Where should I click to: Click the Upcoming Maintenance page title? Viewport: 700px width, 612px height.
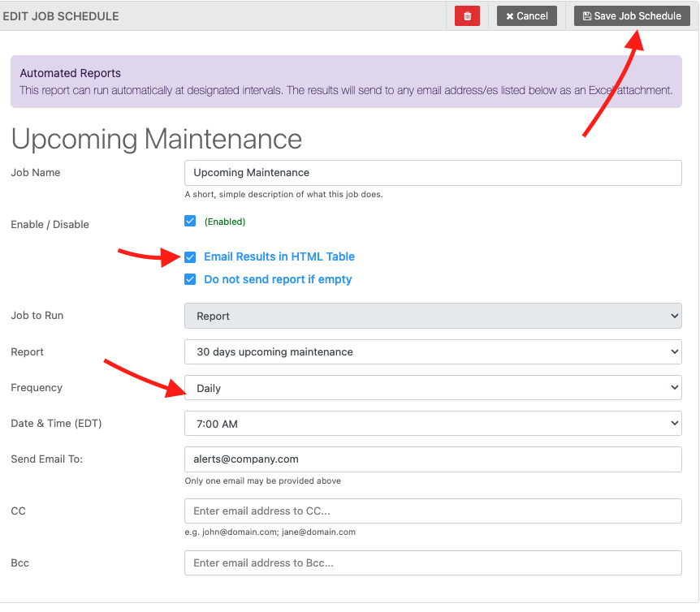coord(156,139)
